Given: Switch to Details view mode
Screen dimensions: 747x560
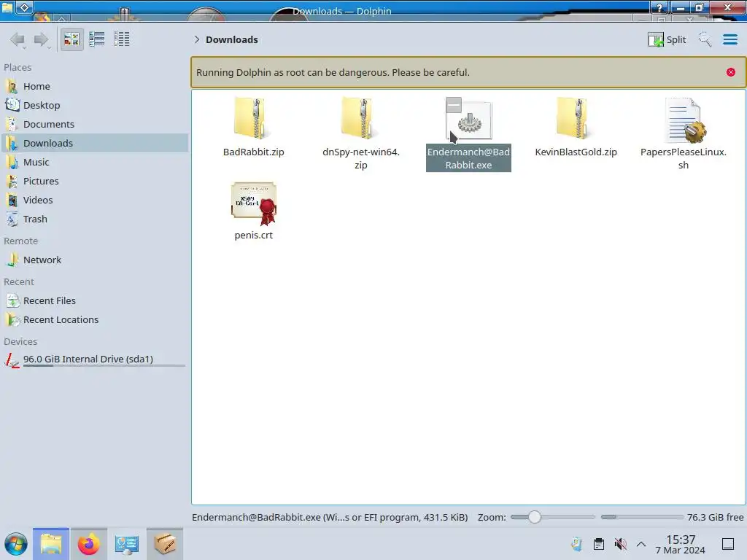Looking at the screenshot, I should pyautogui.click(x=122, y=39).
